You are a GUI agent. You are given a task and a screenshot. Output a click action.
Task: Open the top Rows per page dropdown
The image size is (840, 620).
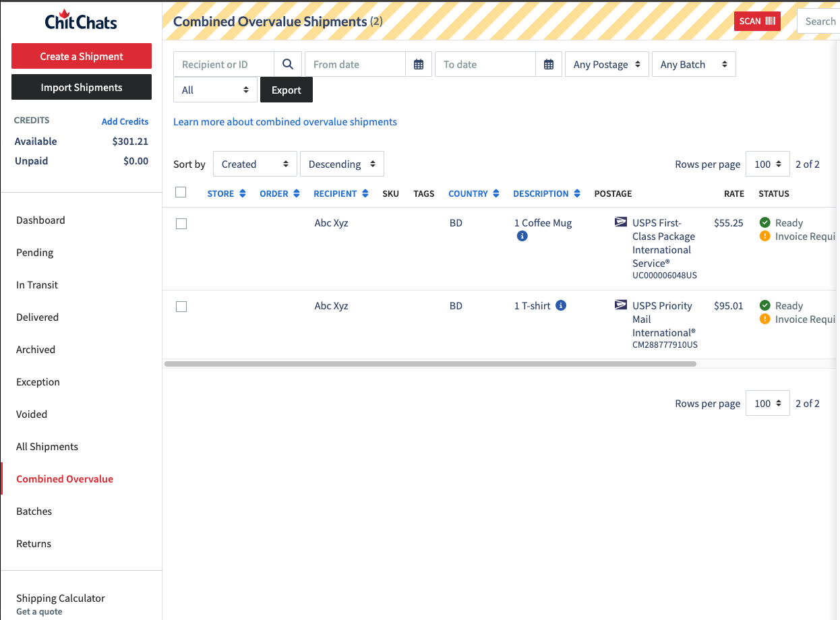coord(768,164)
